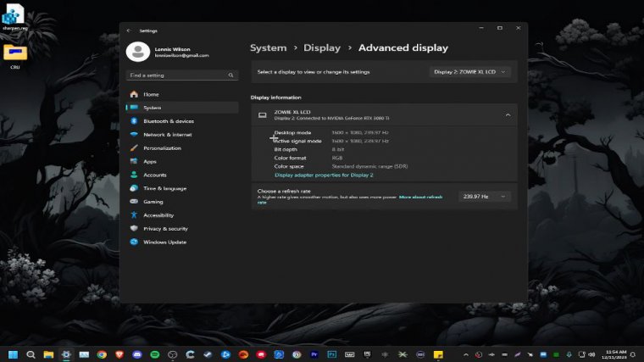Open Gaming settings
Image resolution: width=644 pixels, height=362 pixels.
click(153, 202)
